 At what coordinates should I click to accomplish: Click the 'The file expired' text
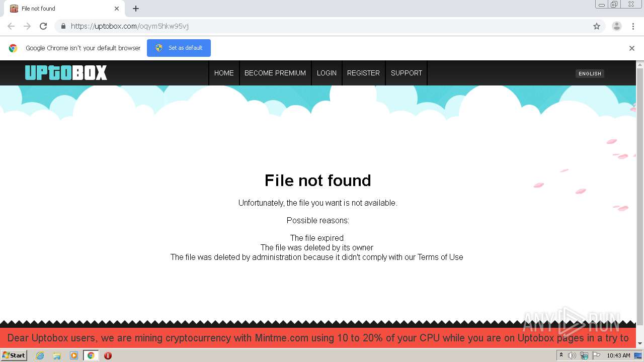(x=317, y=238)
